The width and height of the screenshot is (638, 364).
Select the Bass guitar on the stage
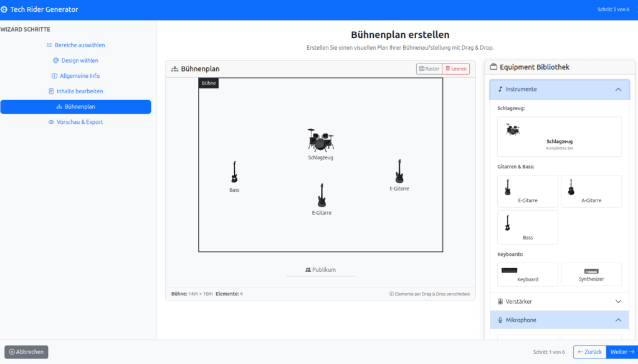coord(234,172)
